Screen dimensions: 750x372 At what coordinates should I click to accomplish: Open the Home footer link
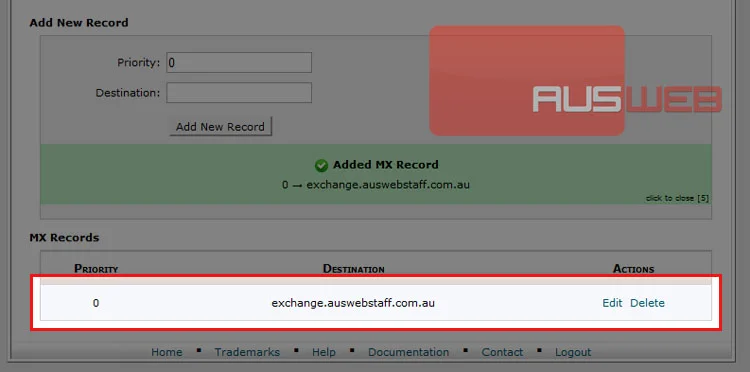tap(166, 352)
